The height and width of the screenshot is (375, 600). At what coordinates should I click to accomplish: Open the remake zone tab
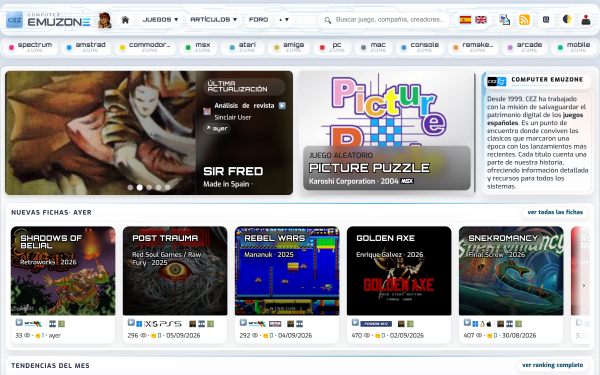[x=473, y=47]
